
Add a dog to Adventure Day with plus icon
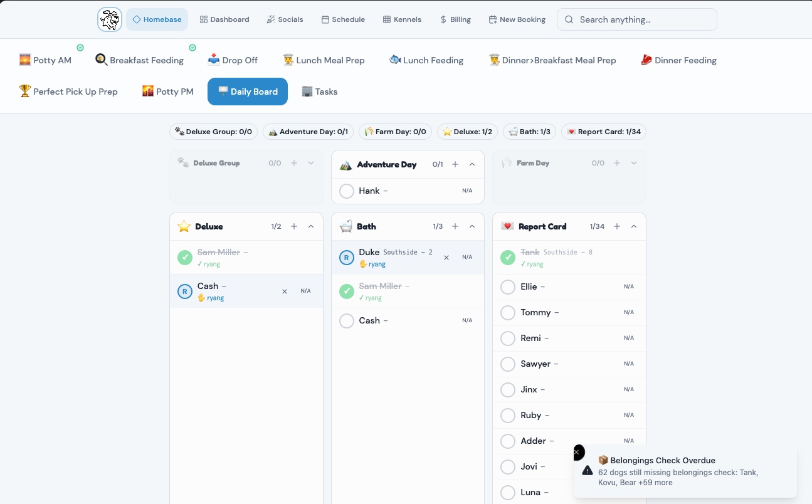(455, 164)
